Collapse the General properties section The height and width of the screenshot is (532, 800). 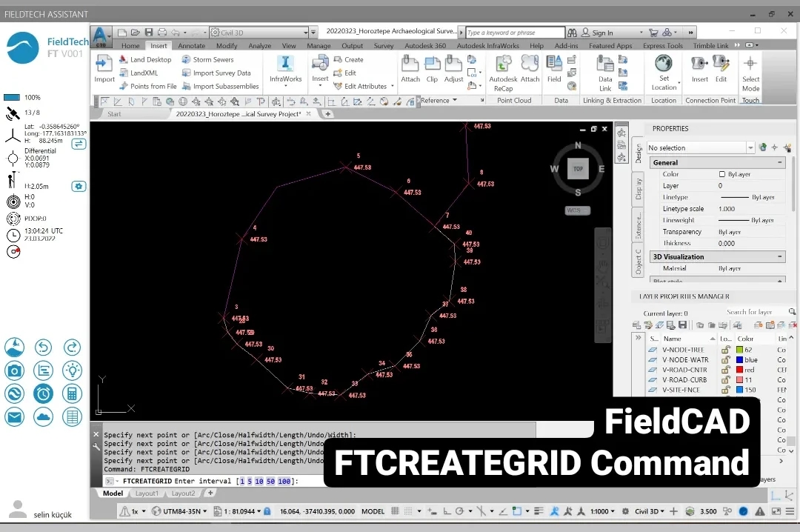pos(780,162)
